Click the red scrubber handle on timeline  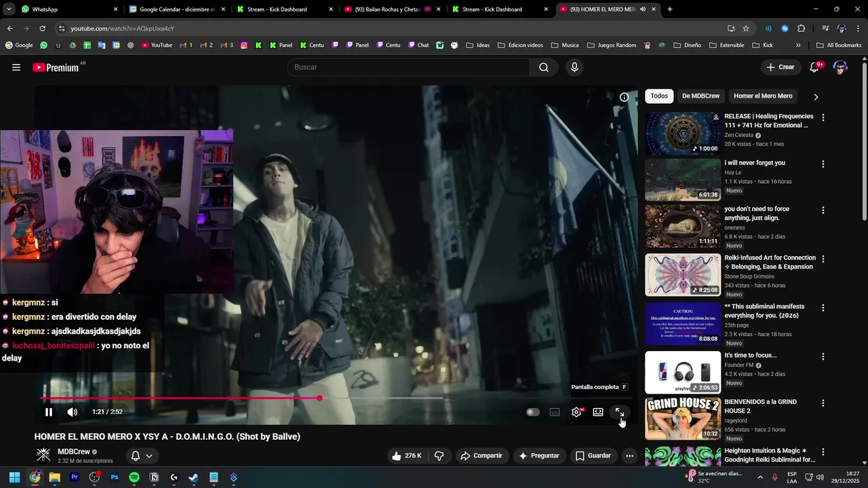[x=319, y=398]
